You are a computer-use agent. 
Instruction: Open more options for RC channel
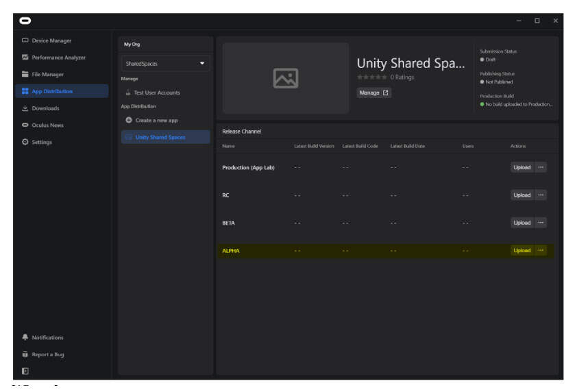click(x=541, y=195)
